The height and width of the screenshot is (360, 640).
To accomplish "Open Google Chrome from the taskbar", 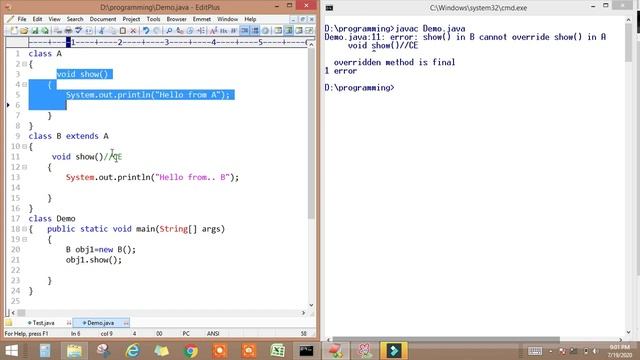I will coord(190,351).
